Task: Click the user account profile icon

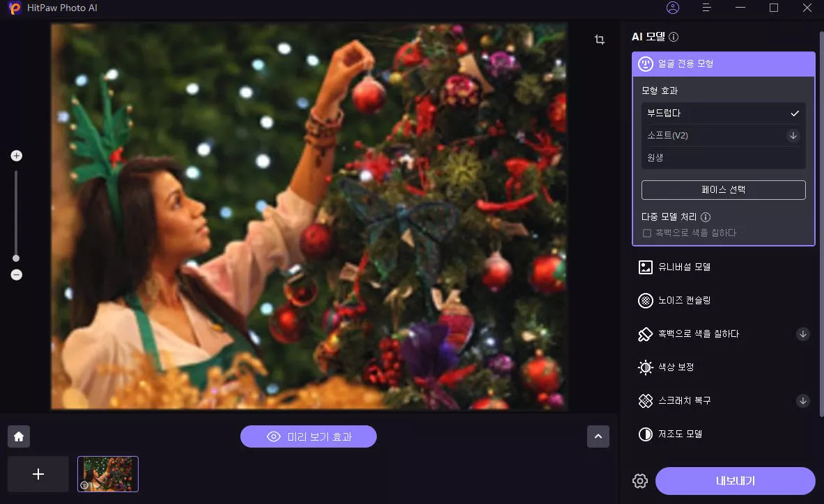Action: point(672,8)
